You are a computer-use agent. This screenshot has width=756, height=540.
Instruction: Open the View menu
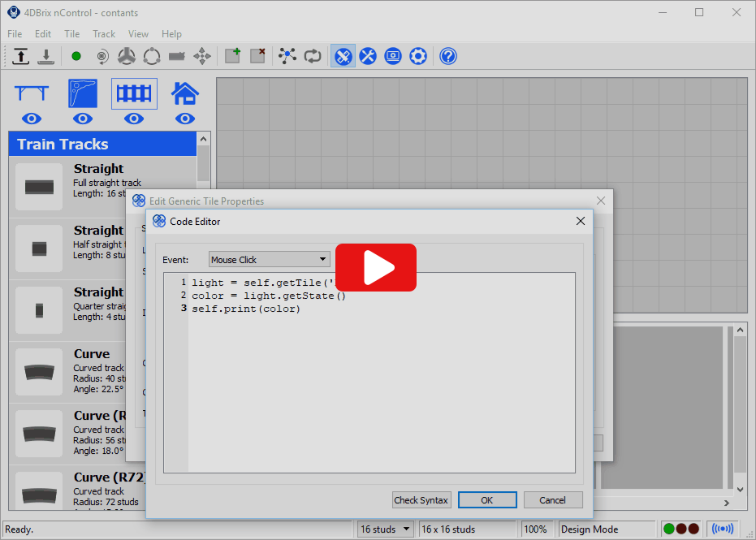point(138,34)
